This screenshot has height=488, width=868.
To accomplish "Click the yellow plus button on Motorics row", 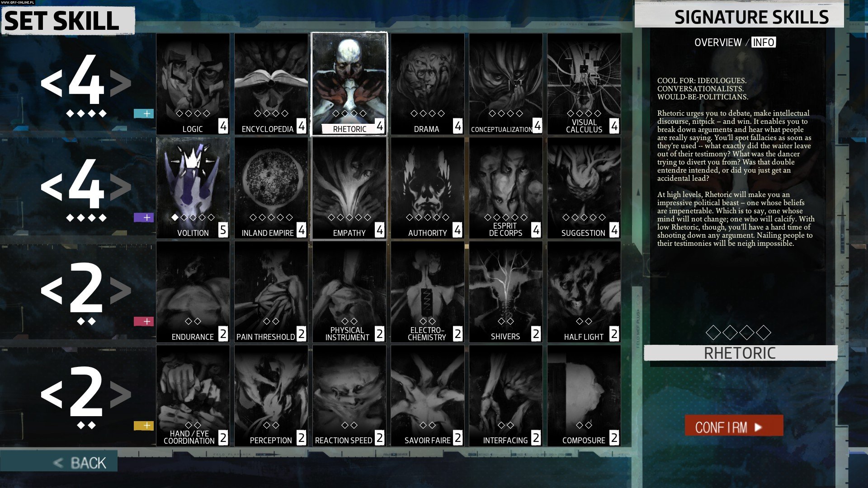I will [x=144, y=426].
